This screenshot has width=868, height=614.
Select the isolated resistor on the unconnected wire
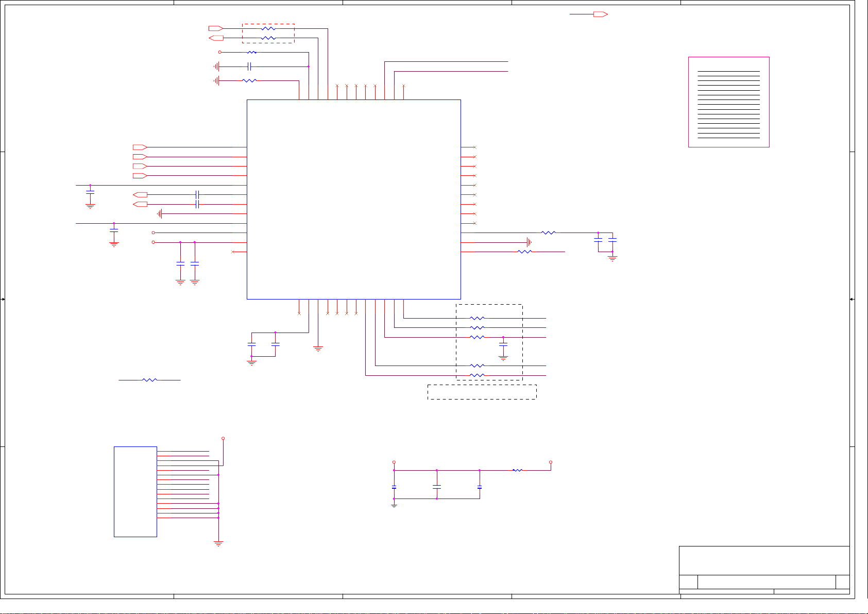click(149, 380)
